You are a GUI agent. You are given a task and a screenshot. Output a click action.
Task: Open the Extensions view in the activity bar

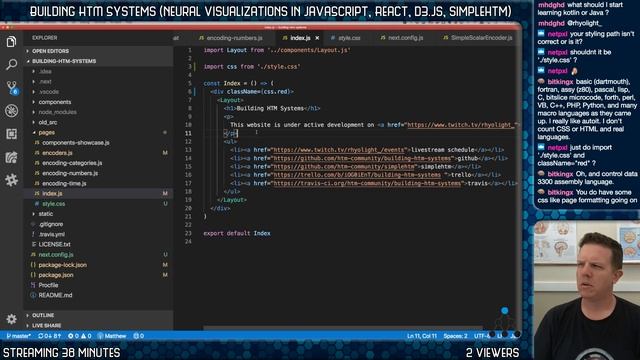click(11, 134)
